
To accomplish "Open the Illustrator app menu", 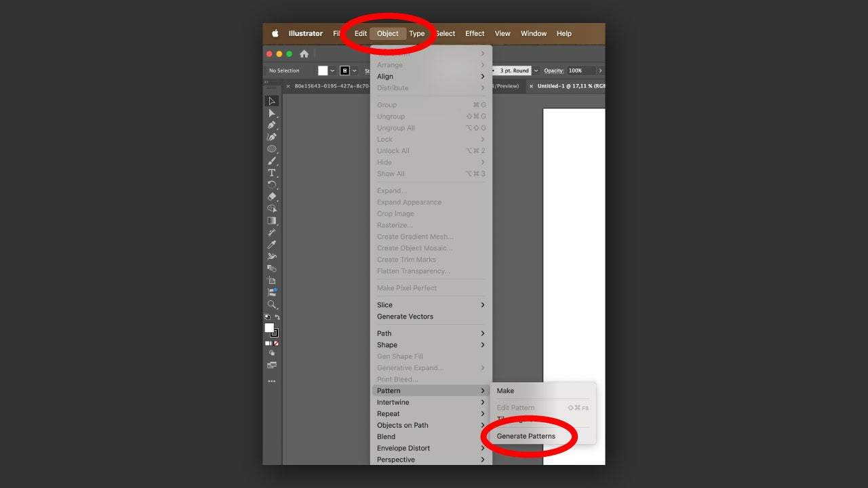I will tap(306, 33).
